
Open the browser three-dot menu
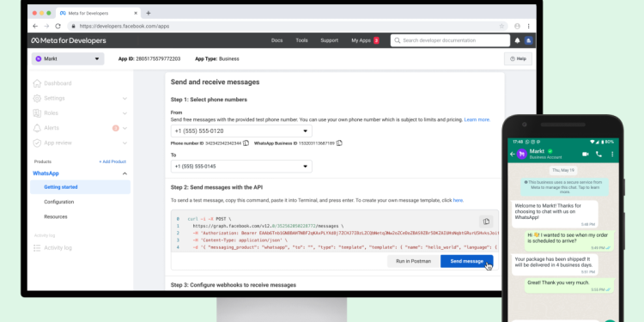click(x=529, y=26)
